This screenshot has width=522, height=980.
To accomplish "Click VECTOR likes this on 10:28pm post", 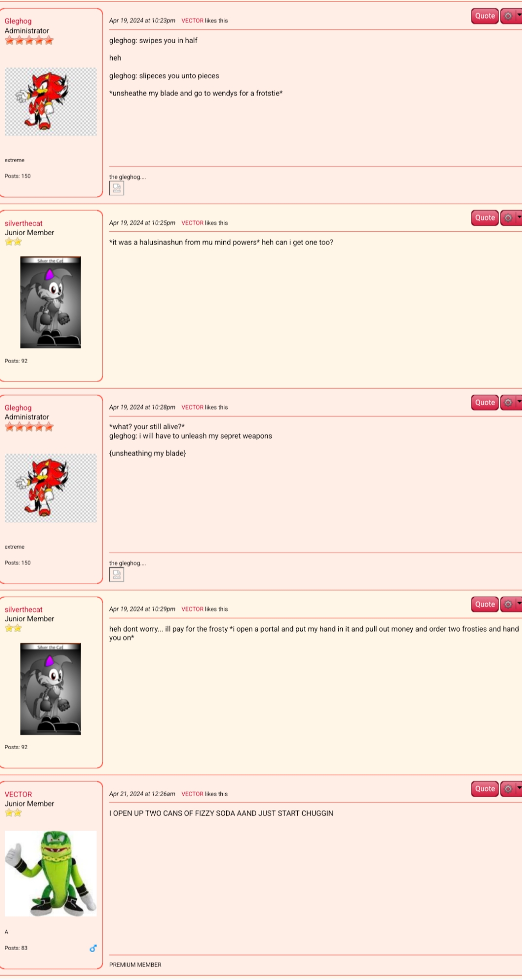I will (204, 408).
